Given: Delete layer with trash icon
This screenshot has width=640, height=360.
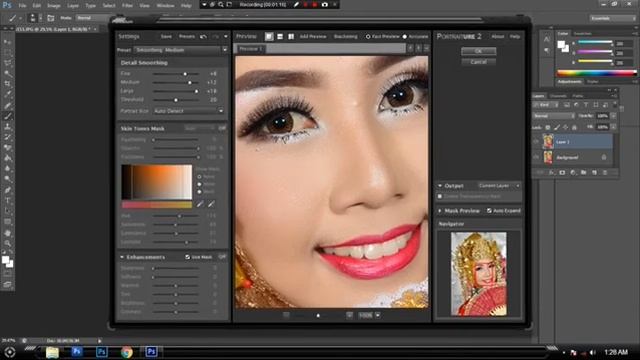Looking at the screenshot, I should tap(605, 173).
